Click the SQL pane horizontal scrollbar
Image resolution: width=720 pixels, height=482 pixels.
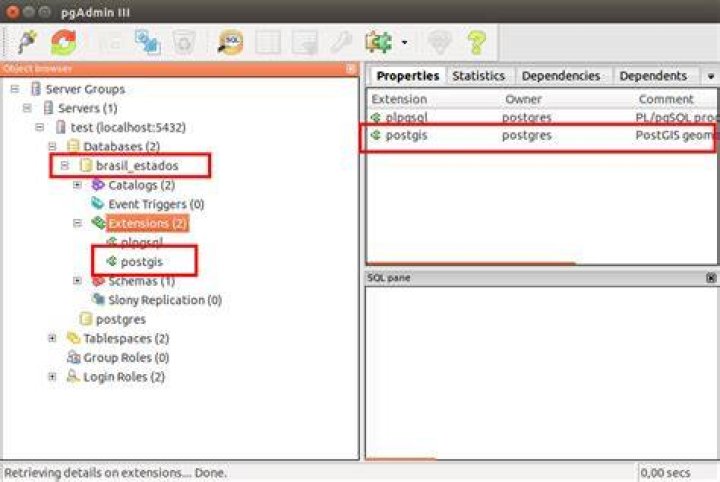click(x=401, y=458)
